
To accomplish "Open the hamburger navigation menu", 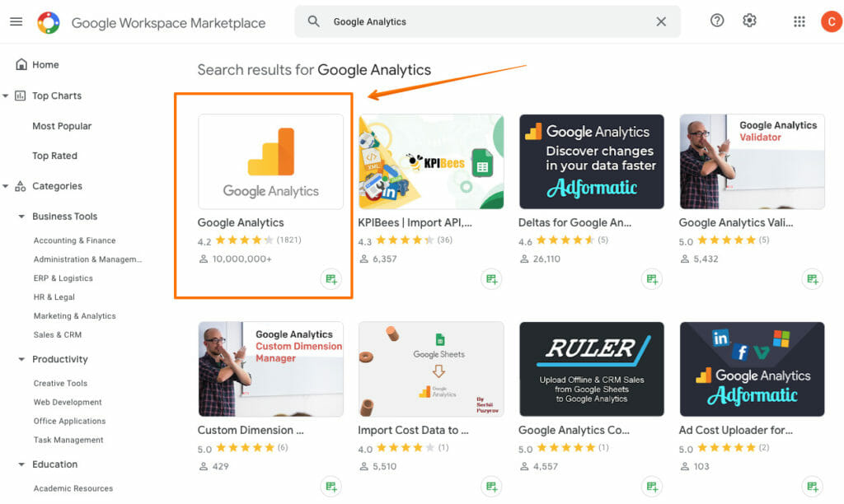I will [16, 22].
